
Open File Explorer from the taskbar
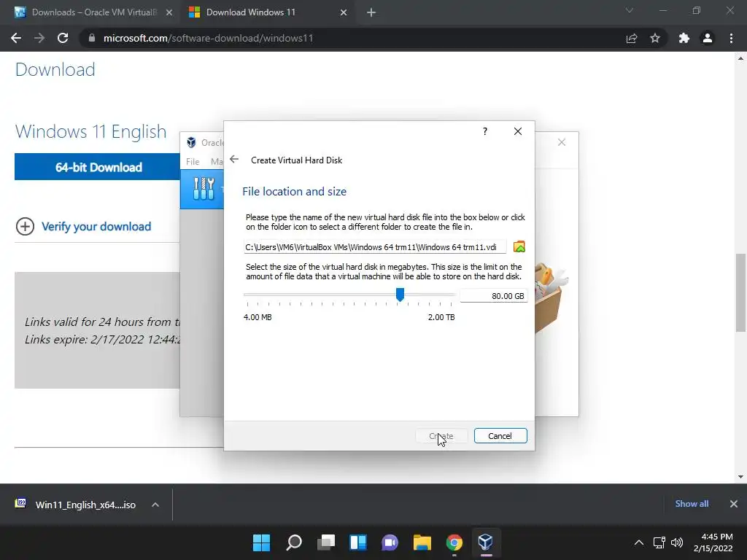click(x=422, y=542)
